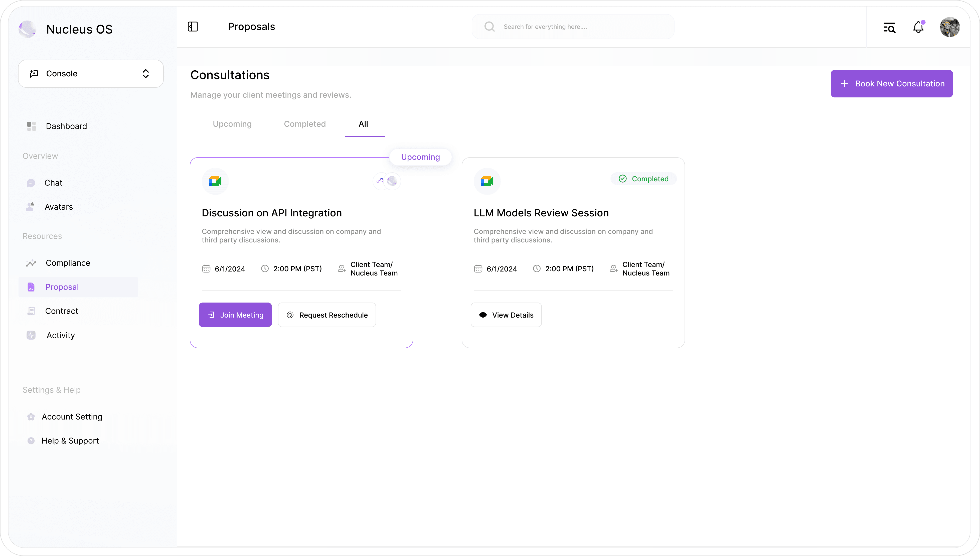Screen dimensions: 980x556
Task: Click Request Reschedule button
Action: click(x=327, y=315)
